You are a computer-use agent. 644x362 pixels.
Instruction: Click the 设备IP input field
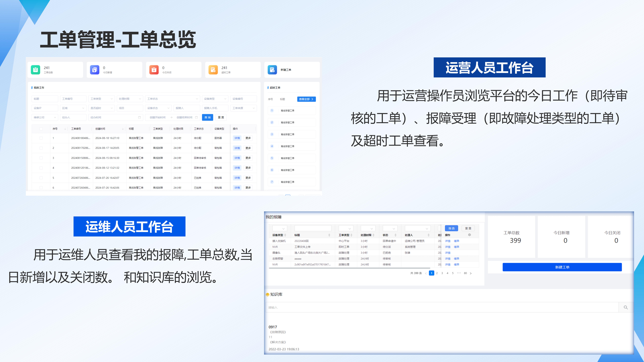tap(45, 108)
